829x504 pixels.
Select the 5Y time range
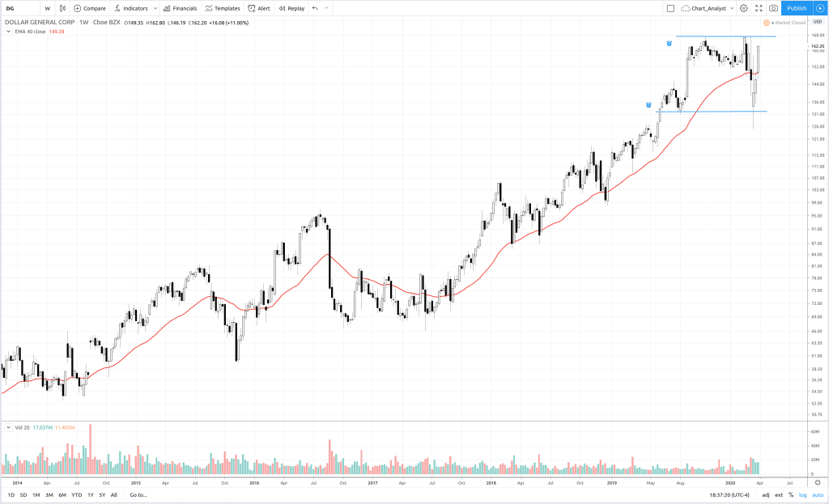click(x=102, y=494)
